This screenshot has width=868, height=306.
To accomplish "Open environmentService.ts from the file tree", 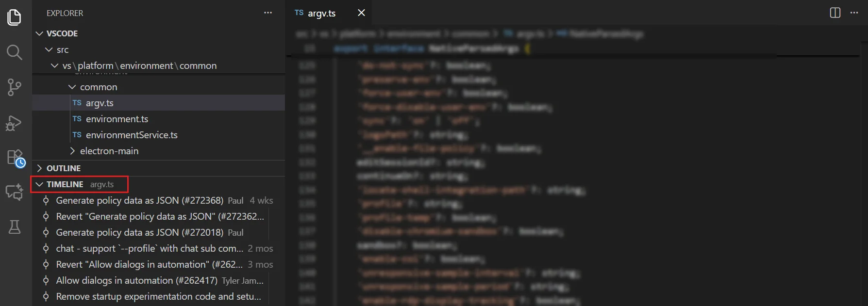I will [x=158, y=135].
